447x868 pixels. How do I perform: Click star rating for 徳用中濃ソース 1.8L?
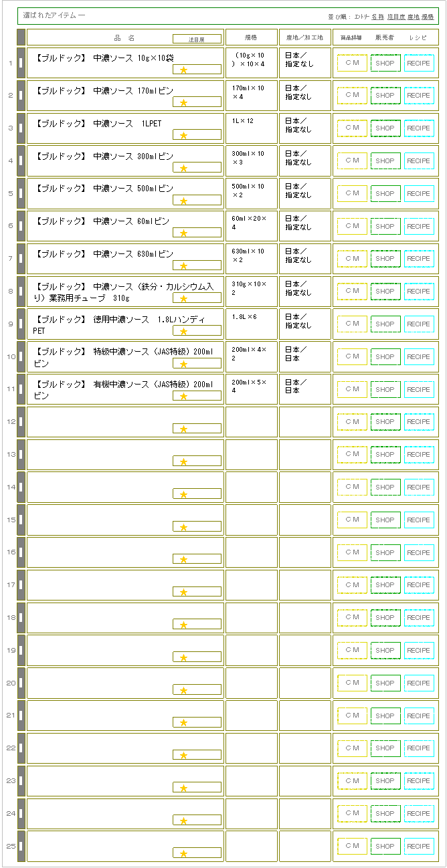[x=197, y=330]
